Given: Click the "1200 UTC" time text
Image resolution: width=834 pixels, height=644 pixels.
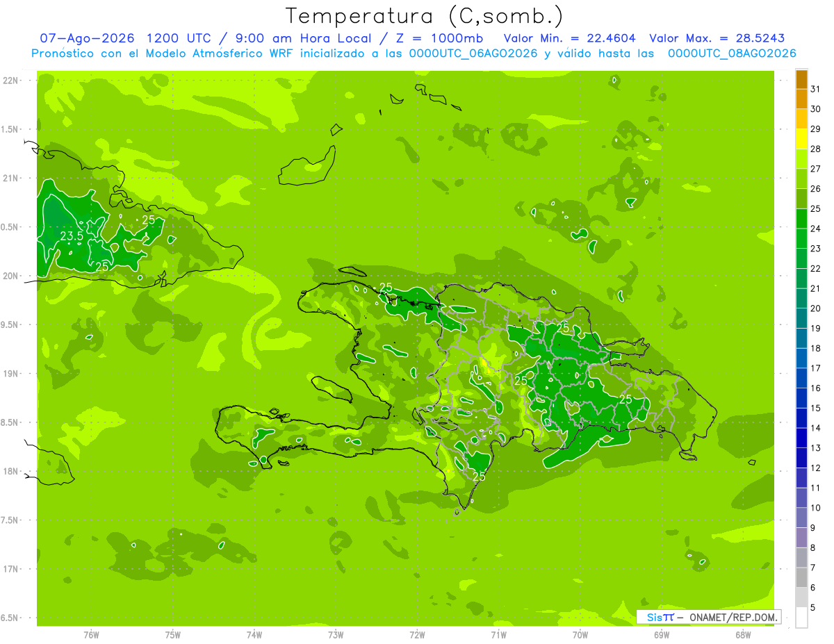Looking at the screenshot, I should tap(179, 38).
